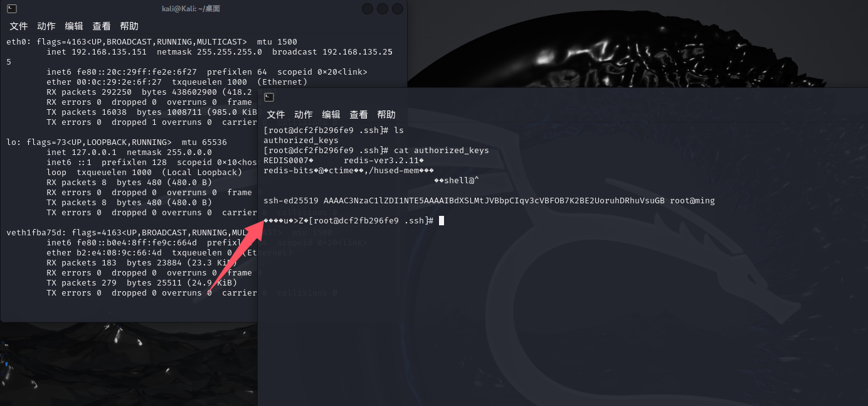The height and width of the screenshot is (406, 868).
Task: Open 查看 menu in the front root terminal
Action: [359, 115]
